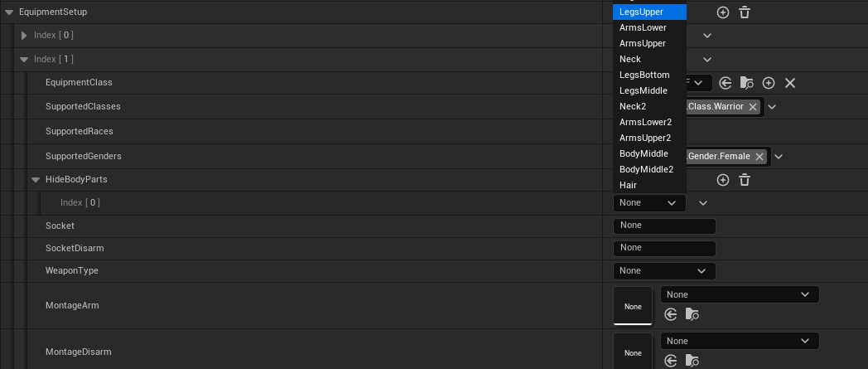Viewport: 868px width, 369px height.
Task: Click the Socket name input field
Action: (x=664, y=226)
